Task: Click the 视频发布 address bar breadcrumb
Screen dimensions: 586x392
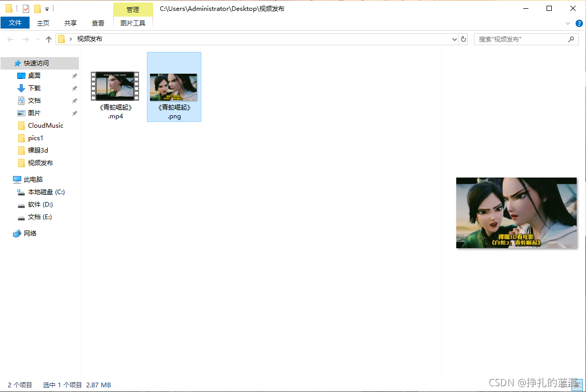Action: (x=90, y=39)
